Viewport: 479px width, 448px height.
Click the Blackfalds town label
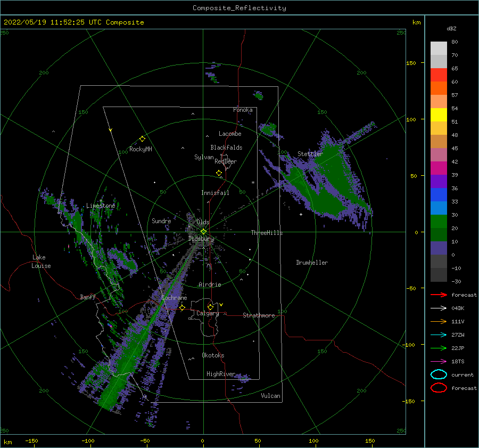pyautogui.click(x=226, y=148)
